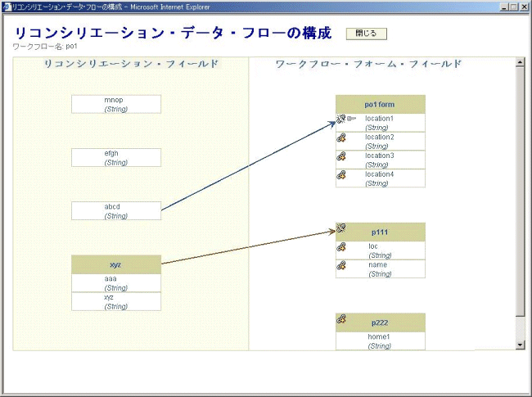Click the vertical scrollbar thumb
This screenshot has height=397, width=532.
click(520, 192)
